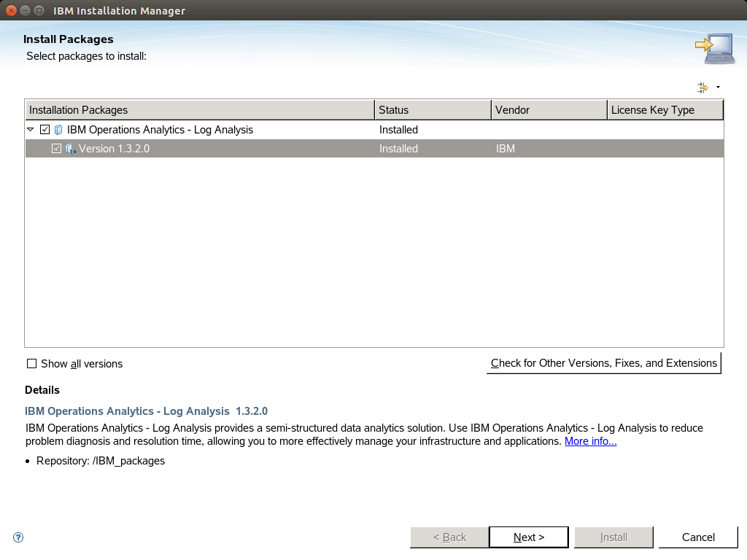Click the Cancel button
Viewport: 747px width, 560px height.
coord(698,537)
